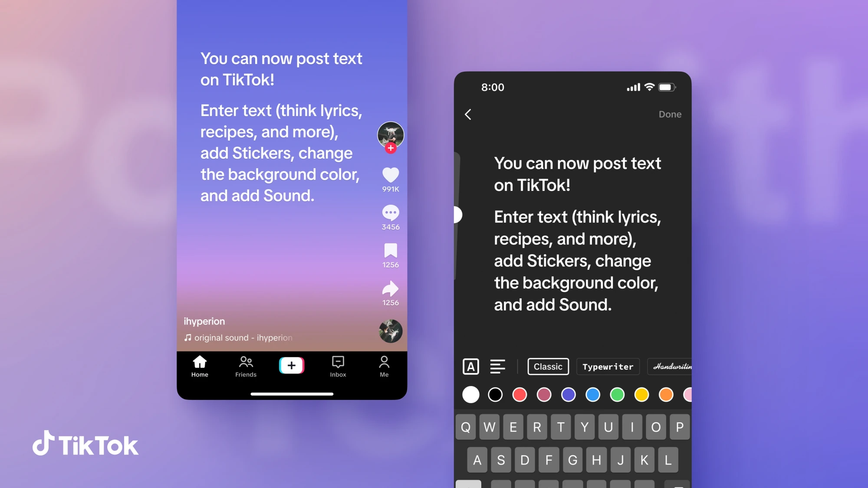
Task: Expand back navigation arrow in editor
Action: pyautogui.click(x=469, y=114)
